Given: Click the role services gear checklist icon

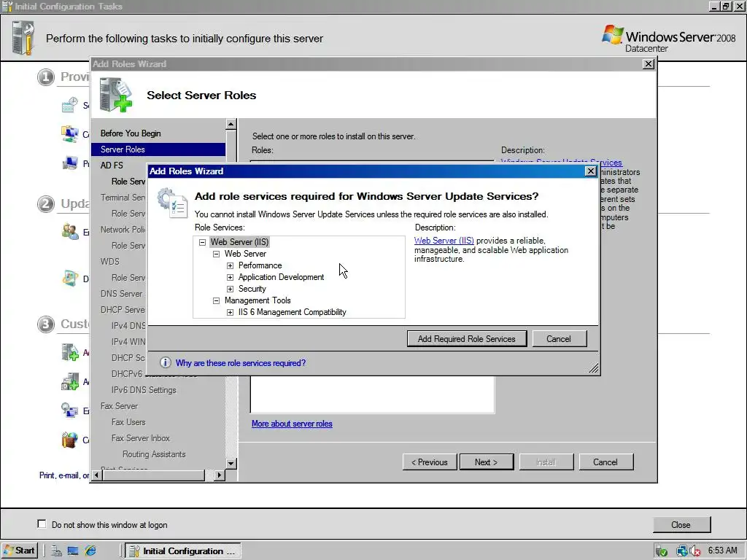Looking at the screenshot, I should point(172,203).
